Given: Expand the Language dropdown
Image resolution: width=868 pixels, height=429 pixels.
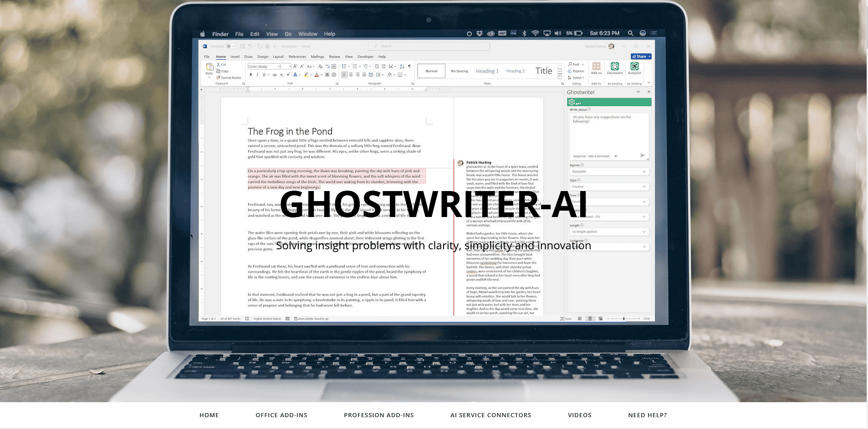Looking at the screenshot, I should pos(609,247).
